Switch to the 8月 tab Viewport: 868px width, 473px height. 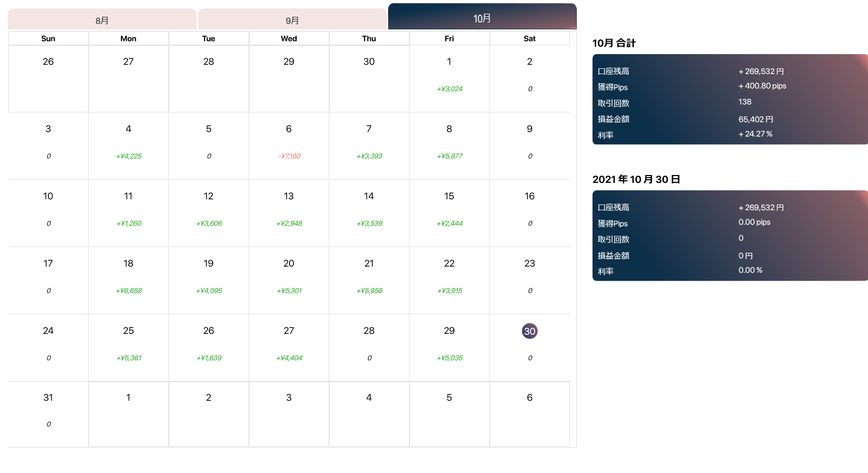tap(102, 19)
